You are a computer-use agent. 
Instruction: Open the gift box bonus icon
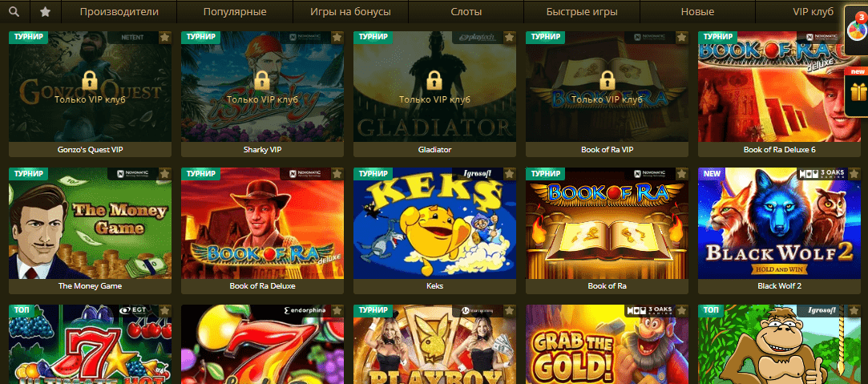tap(858, 92)
